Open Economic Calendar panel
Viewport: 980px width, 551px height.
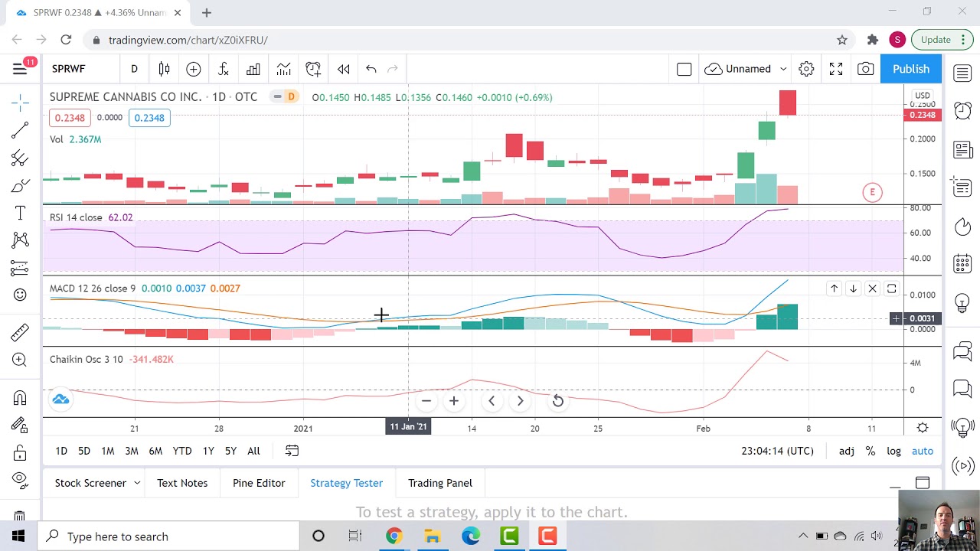[962, 265]
